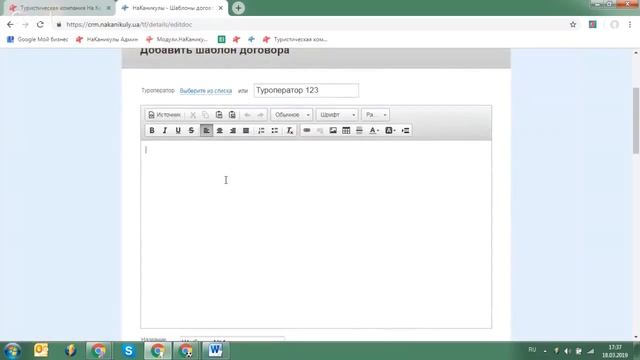Click the RU language indicator

pyautogui.click(x=532, y=350)
